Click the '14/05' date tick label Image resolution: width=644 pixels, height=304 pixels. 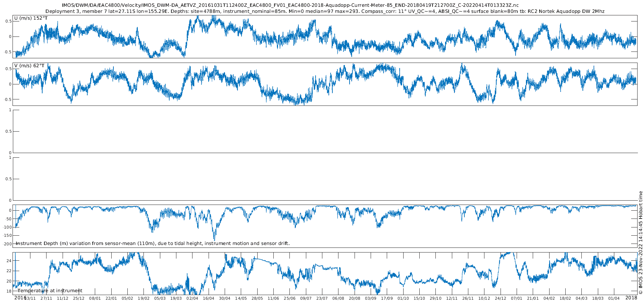tap(241, 298)
